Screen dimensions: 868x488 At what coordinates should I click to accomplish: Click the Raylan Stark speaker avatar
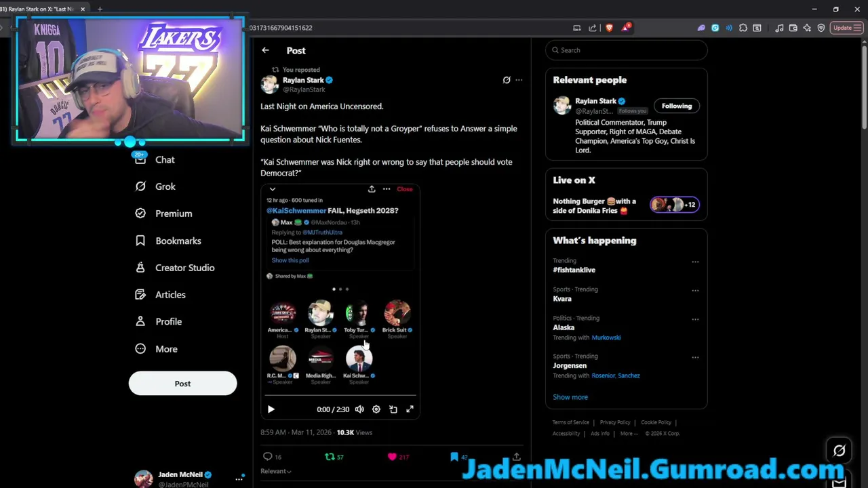click(320, 313)
